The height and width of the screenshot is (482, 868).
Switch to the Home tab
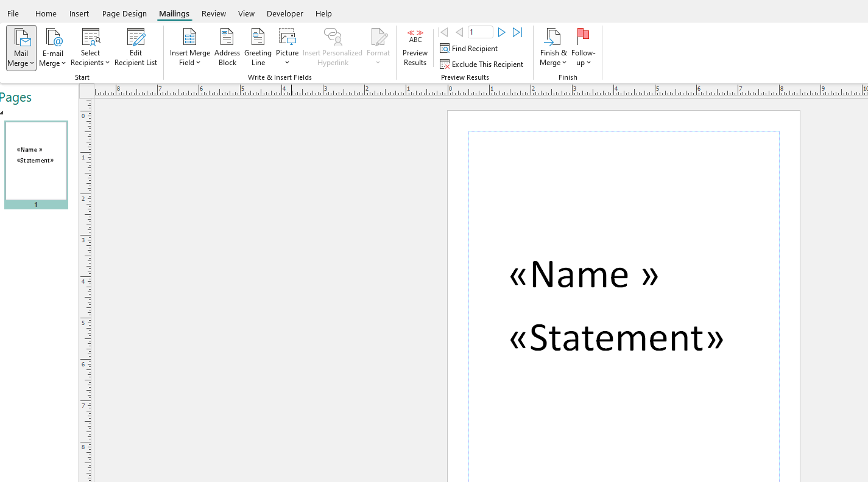46,13
